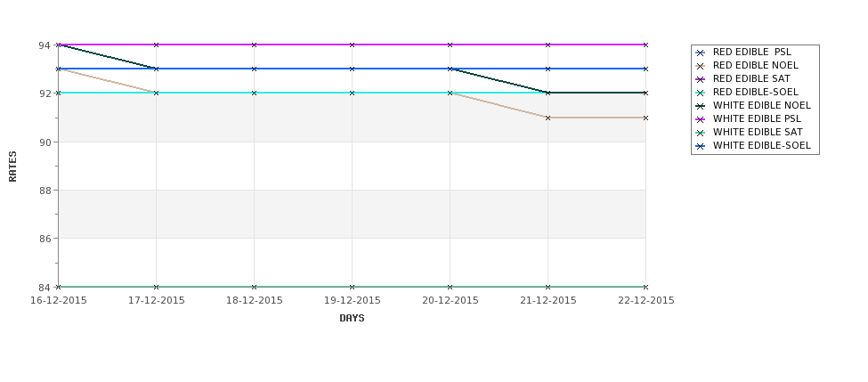Viewport: 868px width, 382px height.
Task: Select the RED EDIBLE NOEL legend label
Action: coord(756,65)
